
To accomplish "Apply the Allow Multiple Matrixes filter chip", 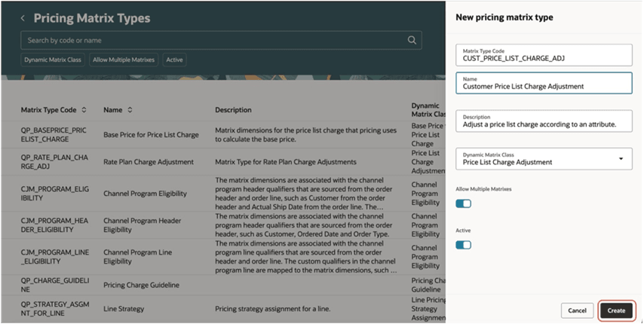I will (x=124, y=60).
